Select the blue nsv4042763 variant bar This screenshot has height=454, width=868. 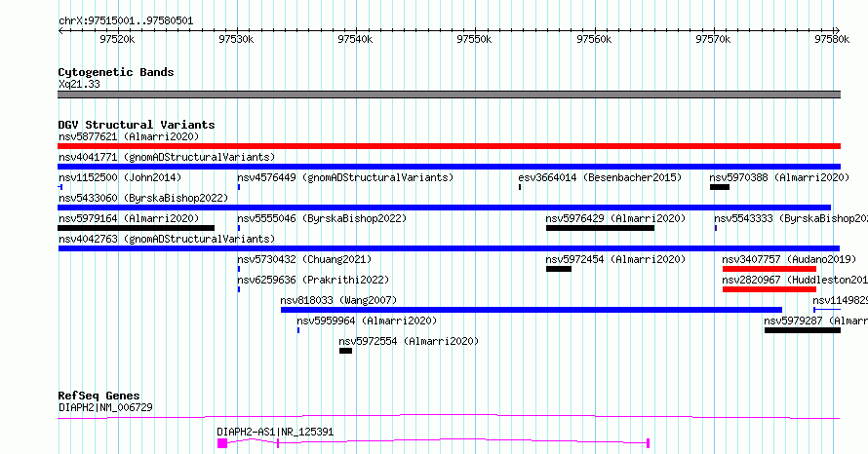click(449, 248)
